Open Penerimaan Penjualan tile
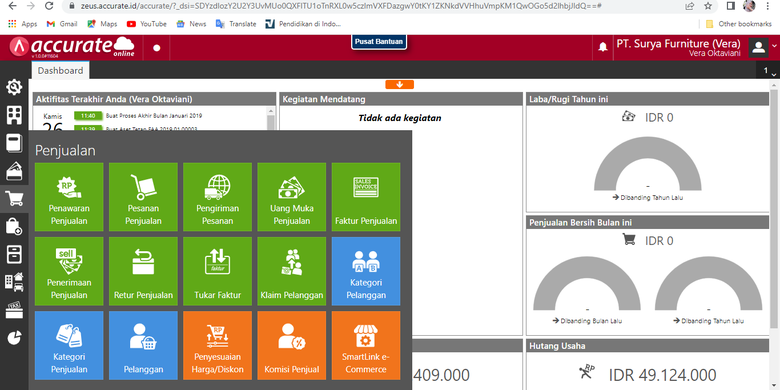This screenshot has height=390, width=780. coord(69,271)
